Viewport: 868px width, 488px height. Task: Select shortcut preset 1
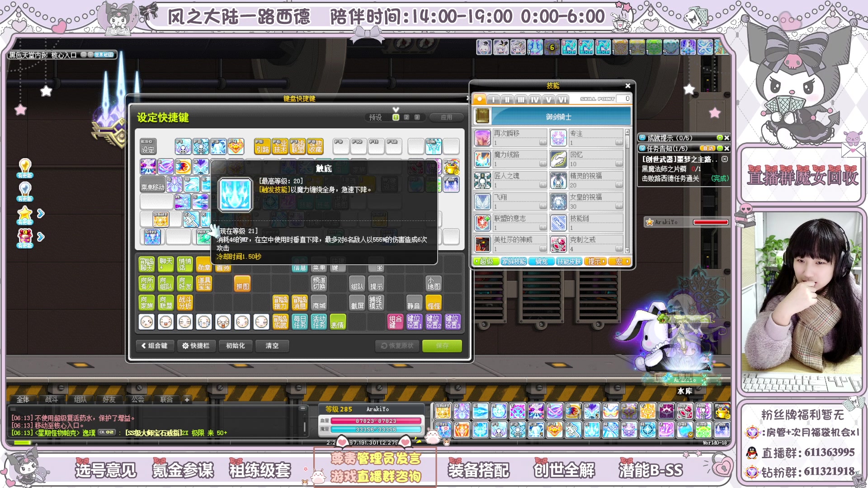pyautogui.click(x=396, y=117)
